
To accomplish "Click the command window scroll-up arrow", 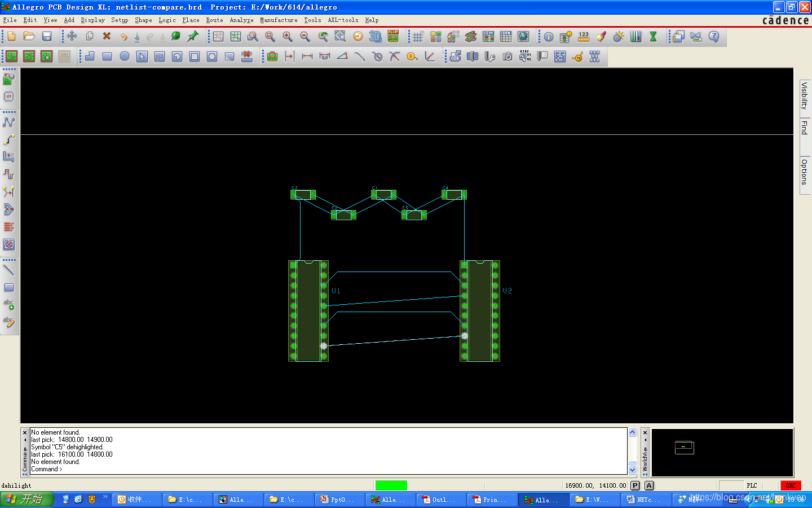I will click(632, 432).
